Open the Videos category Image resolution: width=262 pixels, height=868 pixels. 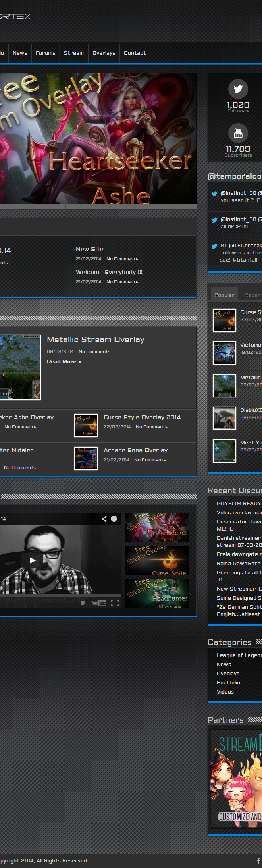point(225,692)
